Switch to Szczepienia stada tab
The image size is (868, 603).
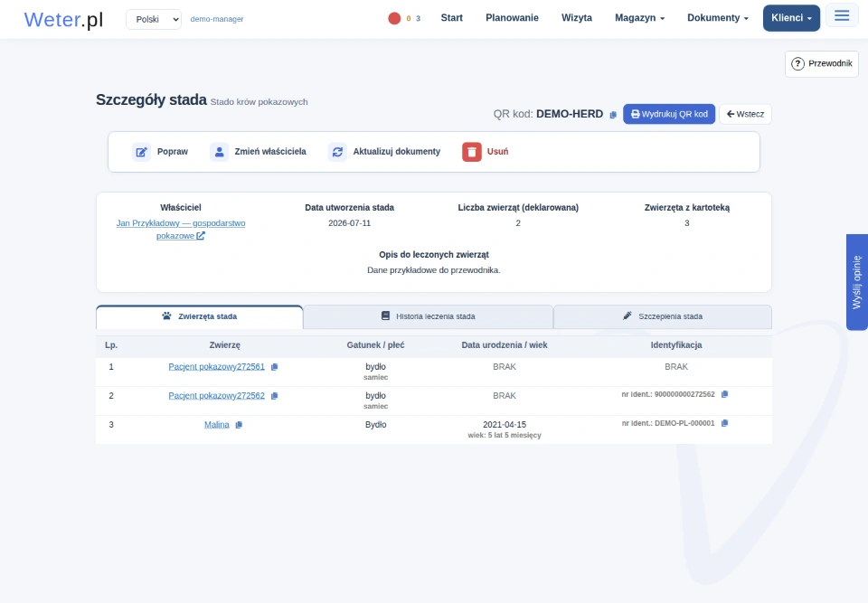(663, 316)
